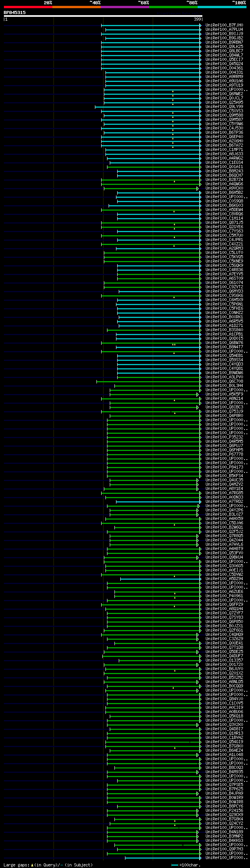Click the cyan ~100% identity legend segment
This screenshot has width=250, height=868.
pyautogui.click(x=222, y=7)
